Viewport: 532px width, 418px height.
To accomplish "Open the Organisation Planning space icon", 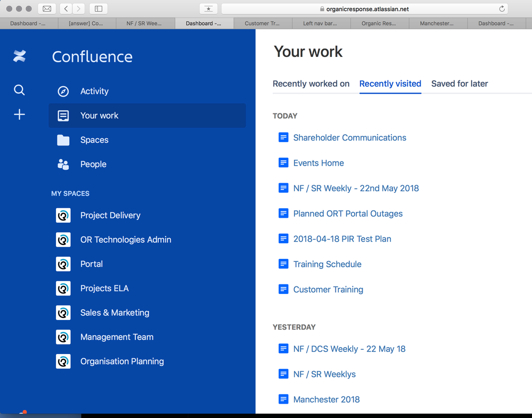I will (x=63, y=361).
